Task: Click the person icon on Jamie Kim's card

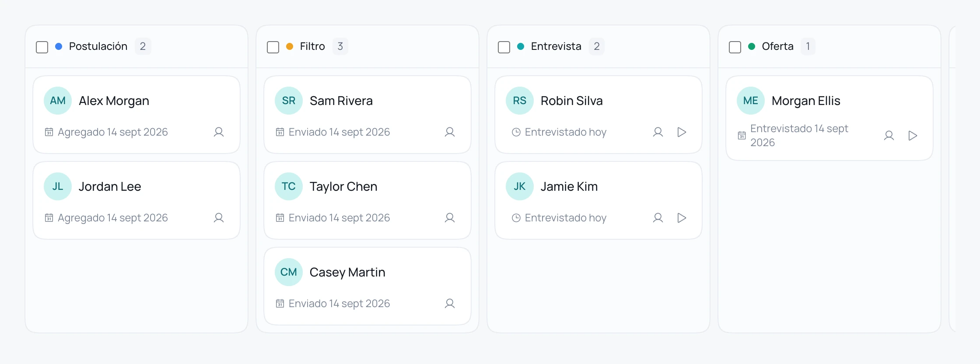Action: pos(658,218)
